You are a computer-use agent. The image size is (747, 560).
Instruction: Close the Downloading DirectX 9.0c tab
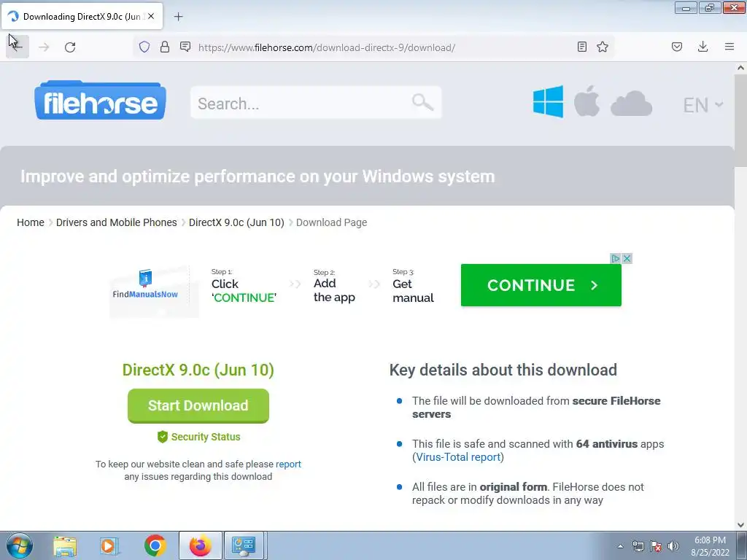pos(151,16)
